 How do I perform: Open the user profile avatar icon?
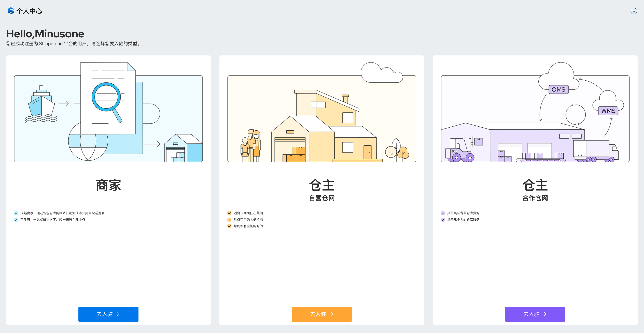coord(634,11)
